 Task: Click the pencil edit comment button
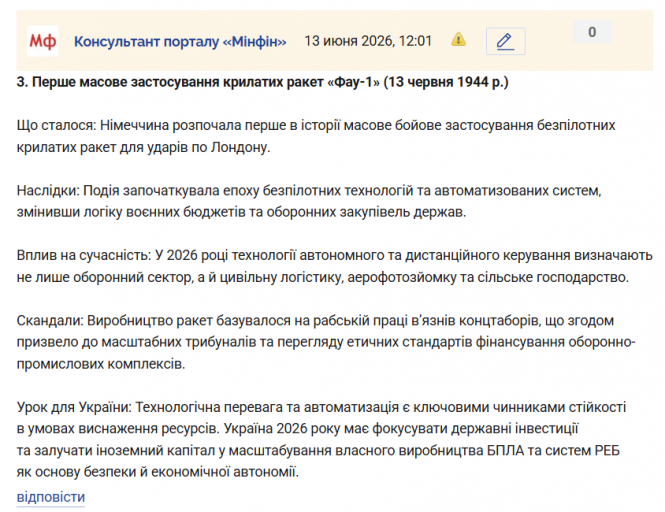pos(506,41)
